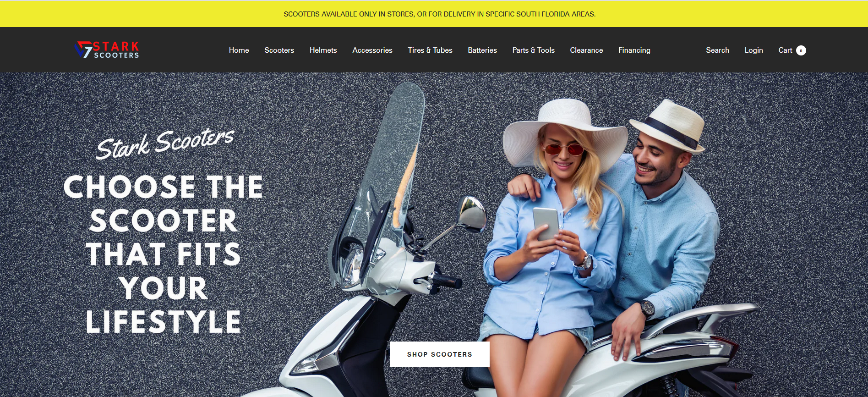Open the Search link
The height and width of the screenshot is (397, 868).
[717, 50]
